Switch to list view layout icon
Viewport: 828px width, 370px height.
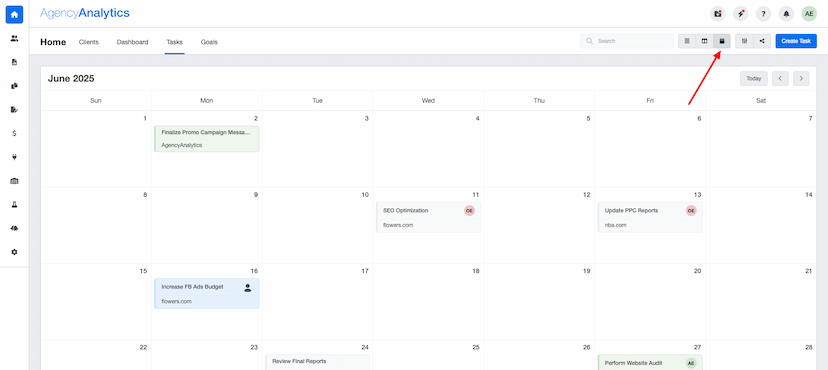[x=687, y=41]
